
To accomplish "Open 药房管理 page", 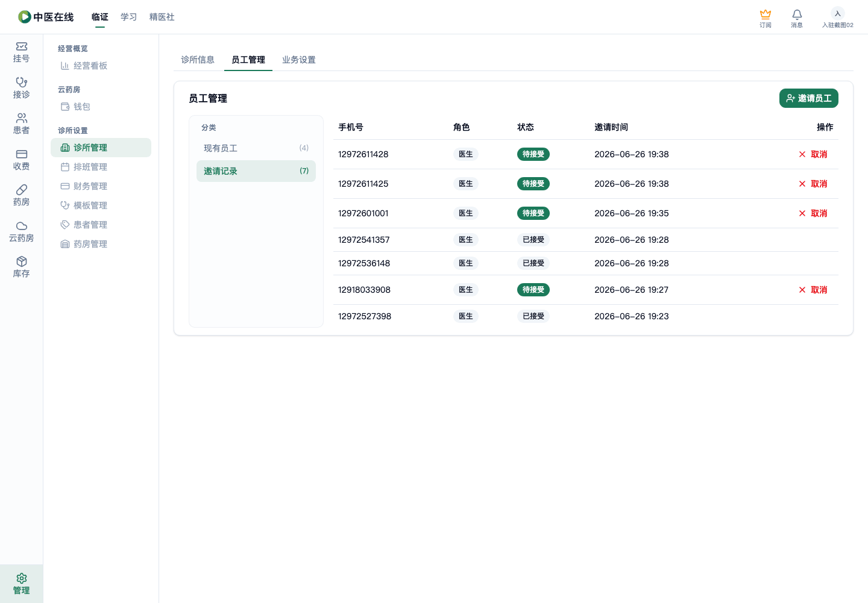I will point(101,244).
